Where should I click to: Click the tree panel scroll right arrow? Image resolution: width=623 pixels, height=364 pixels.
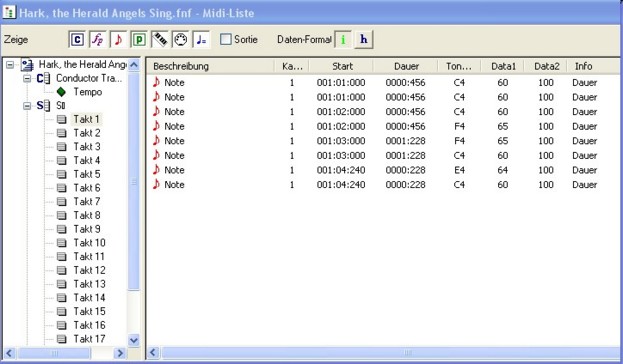click(120, 353)
